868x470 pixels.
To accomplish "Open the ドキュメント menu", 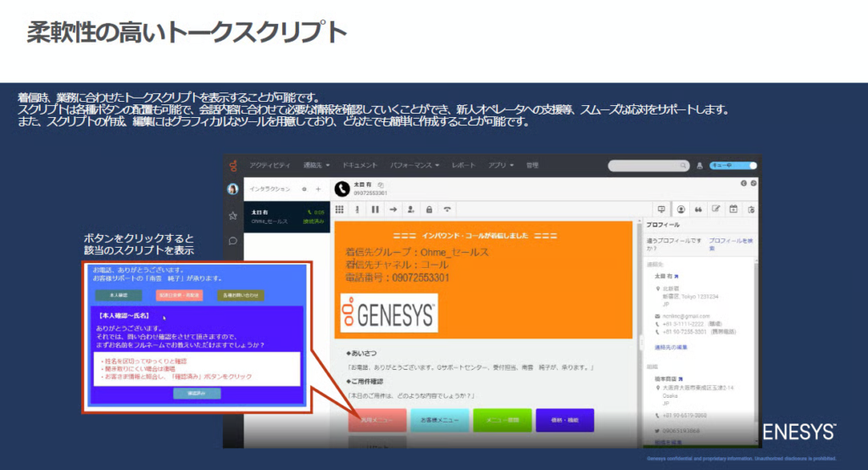I will click(x=360, y=165).
